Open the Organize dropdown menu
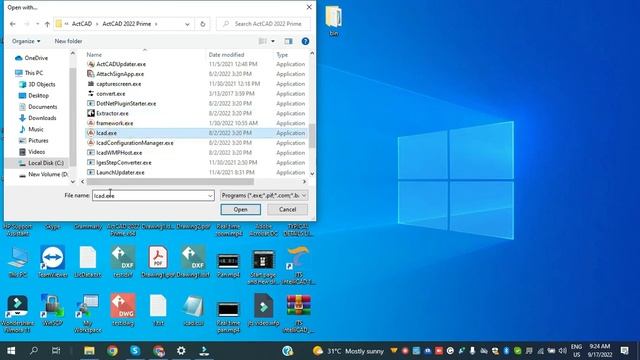Image resolution: width=640 pixels, height=360 pixels. 26,41
